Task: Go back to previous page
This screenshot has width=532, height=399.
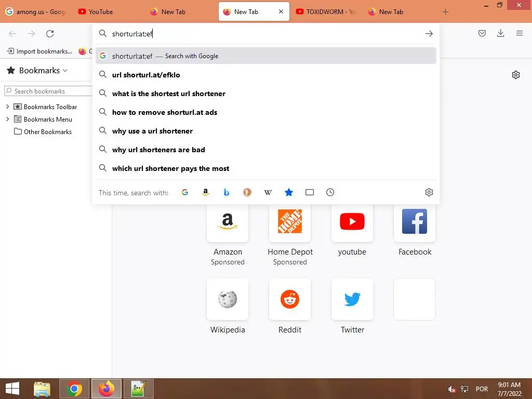Action: [12, 34]
